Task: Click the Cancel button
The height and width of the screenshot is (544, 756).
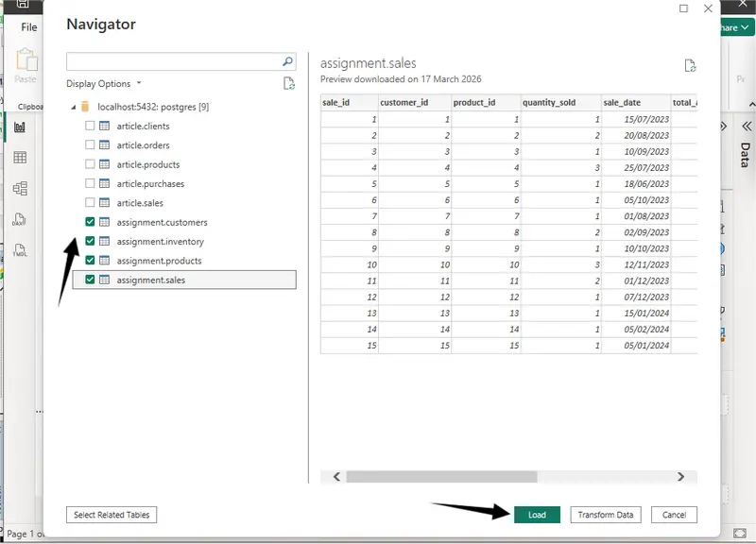Action: click(x=674, y=515)
